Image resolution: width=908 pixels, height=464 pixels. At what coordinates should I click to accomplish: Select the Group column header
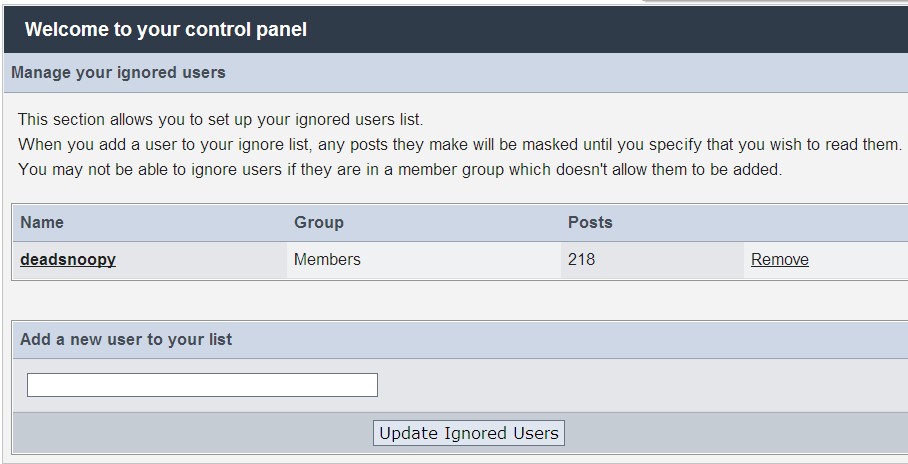[x=318, y=222]
